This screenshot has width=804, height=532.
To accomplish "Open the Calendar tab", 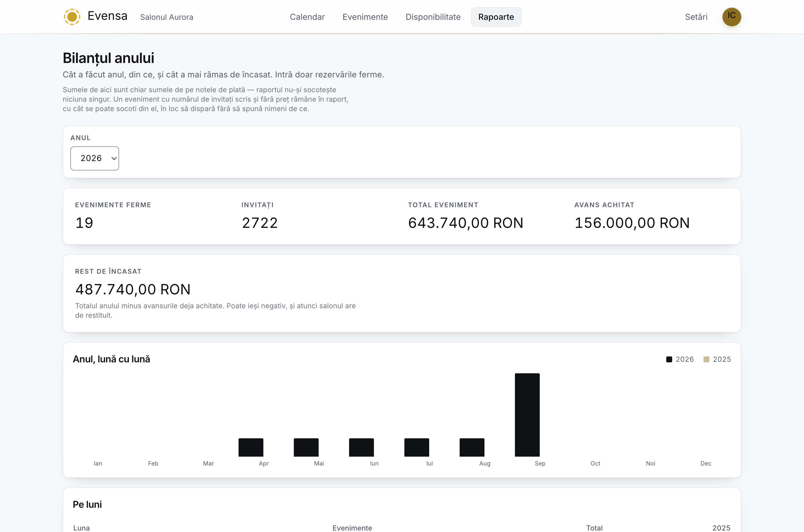I will [x=307, y=17].
